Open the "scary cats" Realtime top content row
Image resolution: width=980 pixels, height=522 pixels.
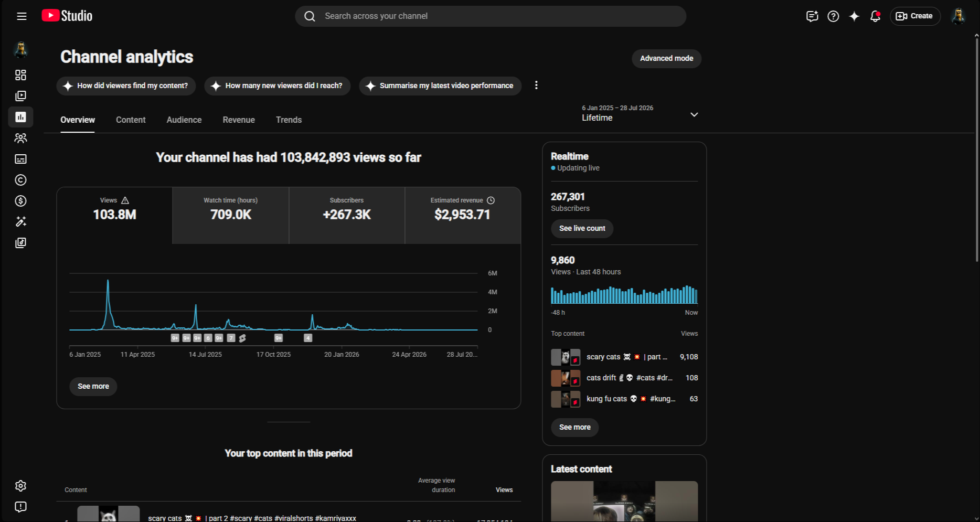coord(624,357)
